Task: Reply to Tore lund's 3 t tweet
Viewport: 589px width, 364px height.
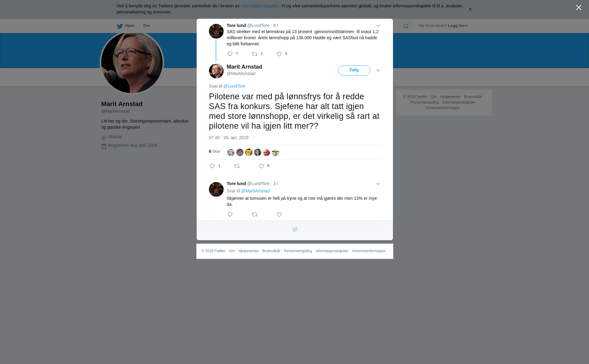Action: coord(230,214)
